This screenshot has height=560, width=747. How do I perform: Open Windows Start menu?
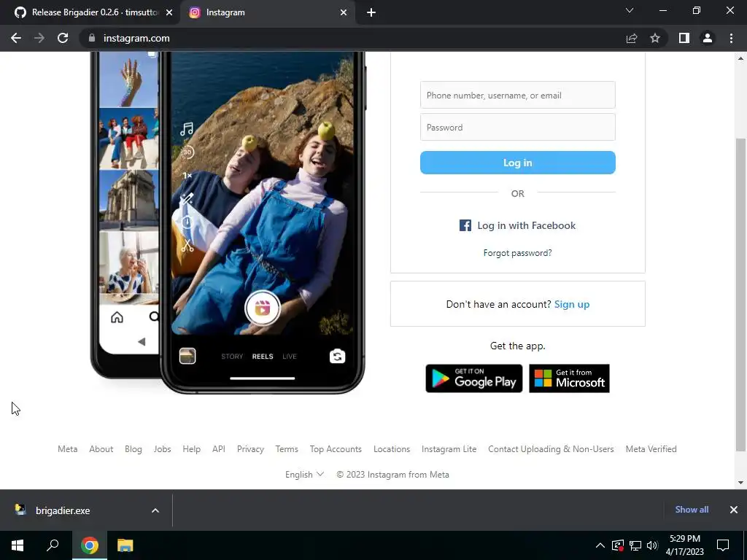tap(18, 545)
